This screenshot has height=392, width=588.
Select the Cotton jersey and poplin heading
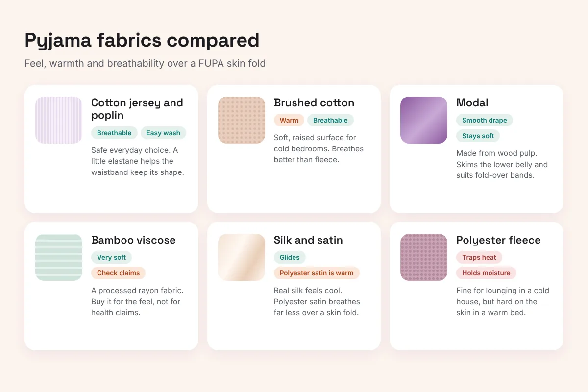[137, 109]
